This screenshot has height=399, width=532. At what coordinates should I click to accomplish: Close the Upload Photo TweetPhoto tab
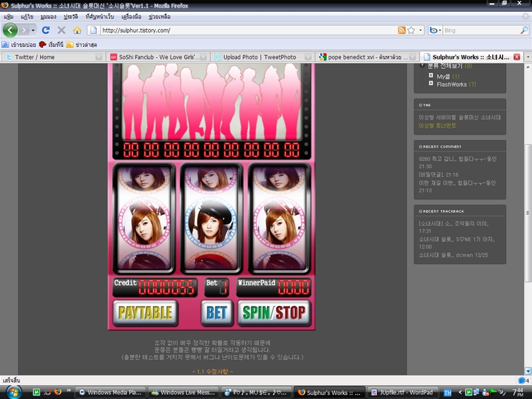(x=308, y=57)
